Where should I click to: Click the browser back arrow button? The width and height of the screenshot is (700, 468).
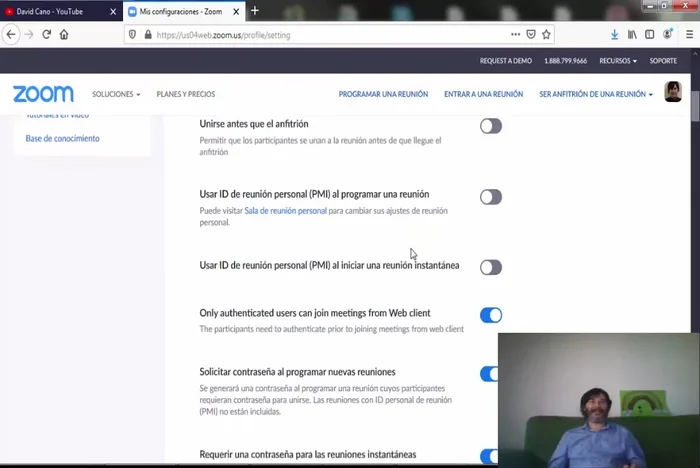pyautogui.click(x=11, y=34)
